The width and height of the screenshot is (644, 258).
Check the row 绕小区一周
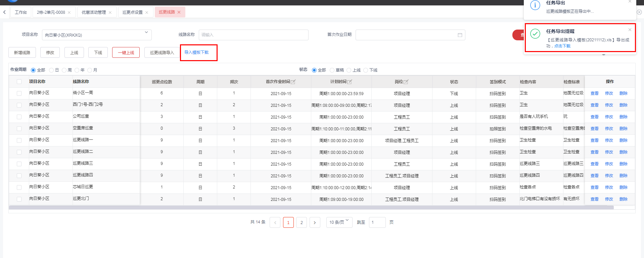coord(19,93)
